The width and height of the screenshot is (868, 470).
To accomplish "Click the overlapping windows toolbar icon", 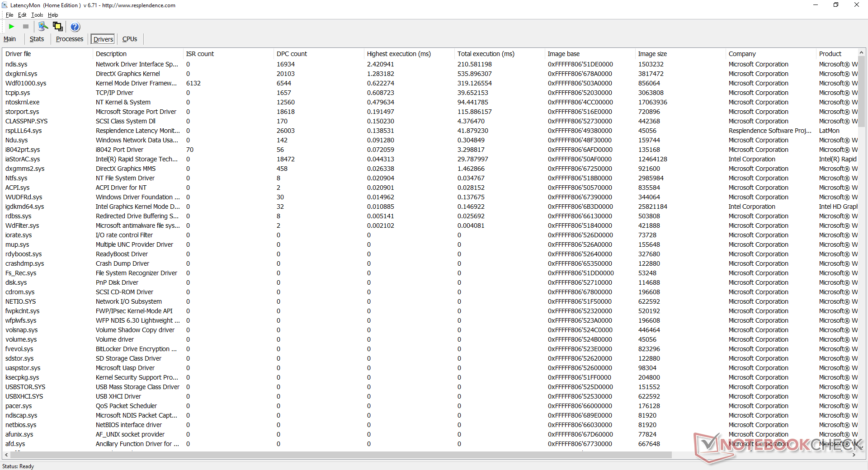I will point(58,27).
